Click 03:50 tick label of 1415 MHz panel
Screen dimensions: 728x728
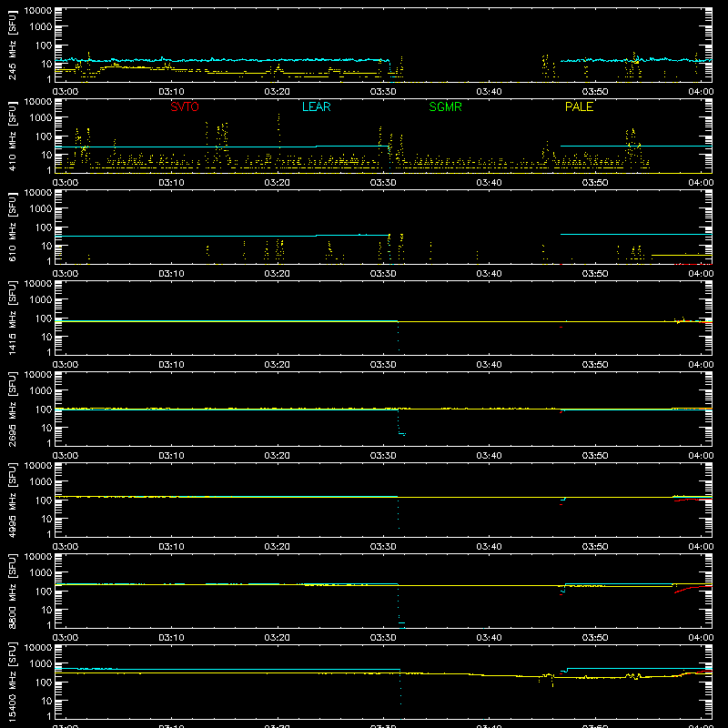[595, 365]
